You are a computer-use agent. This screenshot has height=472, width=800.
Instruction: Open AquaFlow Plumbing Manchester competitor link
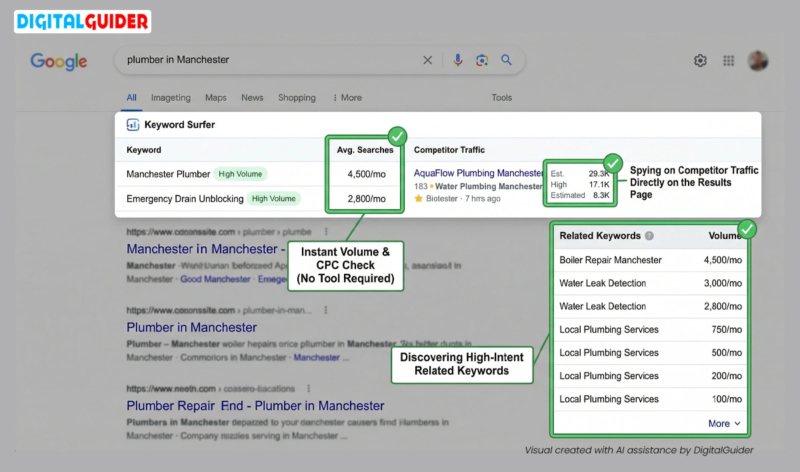coord(479,173)
